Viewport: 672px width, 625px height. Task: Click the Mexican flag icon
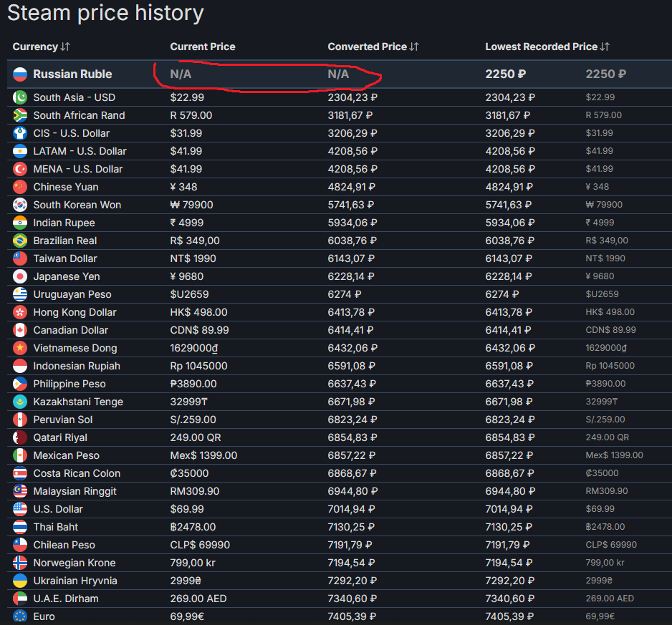point(20,455)
